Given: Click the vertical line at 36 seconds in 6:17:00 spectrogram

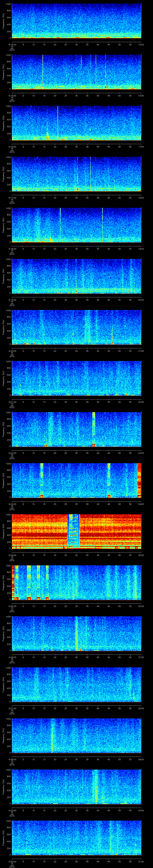Looking at the screenshot, I should click(x=90, y=174).
